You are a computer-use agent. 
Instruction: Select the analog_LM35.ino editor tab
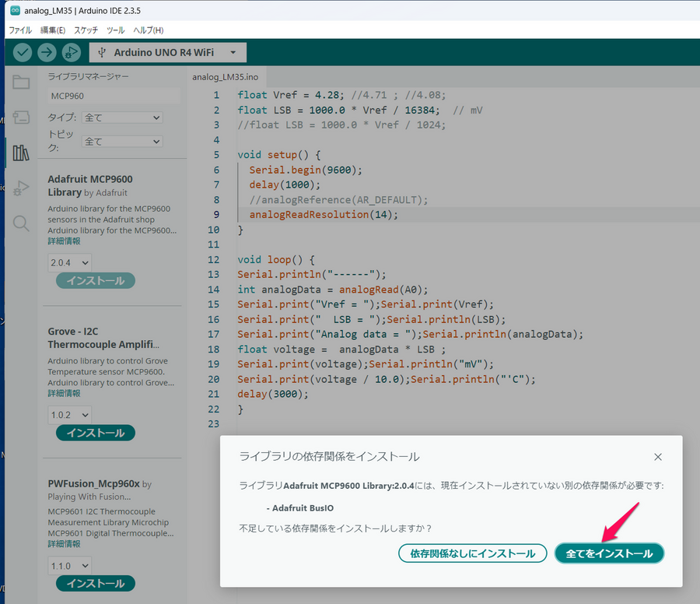[226, 77]
